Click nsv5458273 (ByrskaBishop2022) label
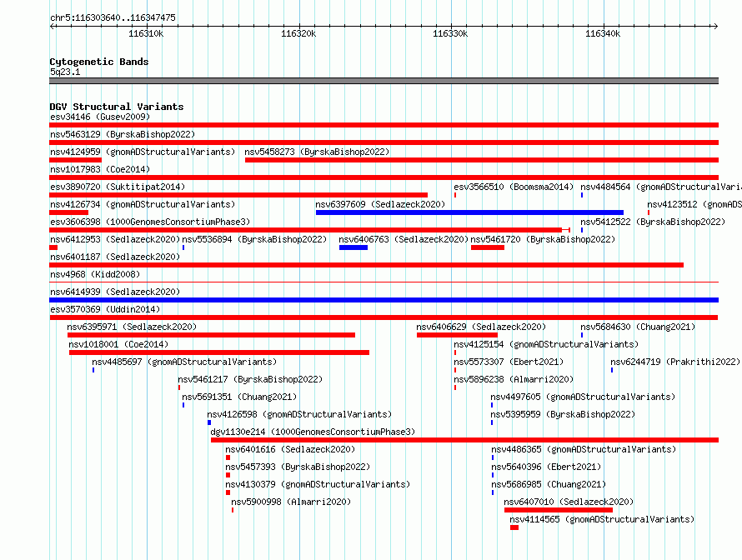This screenshot has width=742, height=560. 317,152
